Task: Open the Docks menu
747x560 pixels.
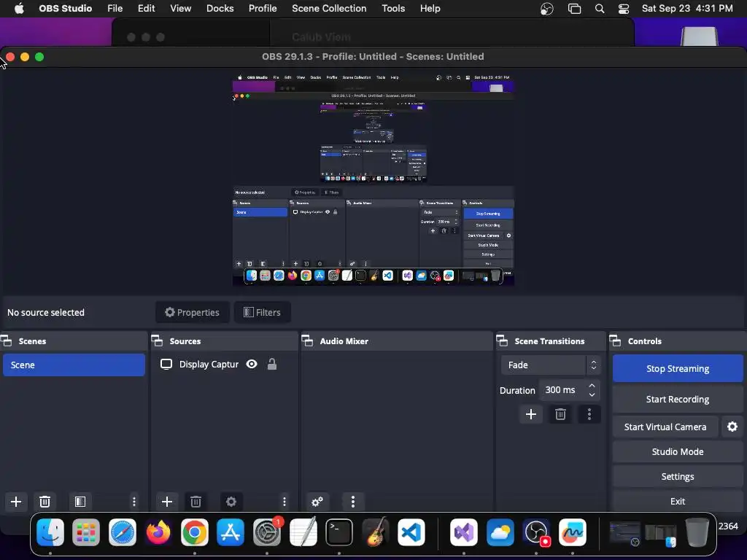Action: (220, 9)
